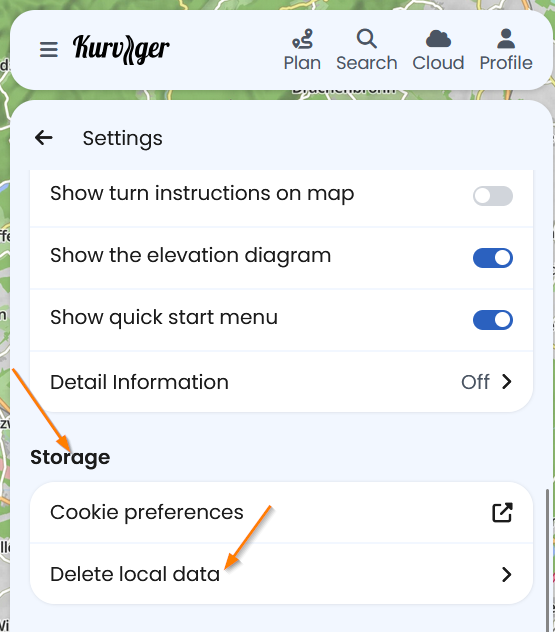Expand the Delete local data chevron
This screenshot has height=632, width=555.
coord(507,574)
